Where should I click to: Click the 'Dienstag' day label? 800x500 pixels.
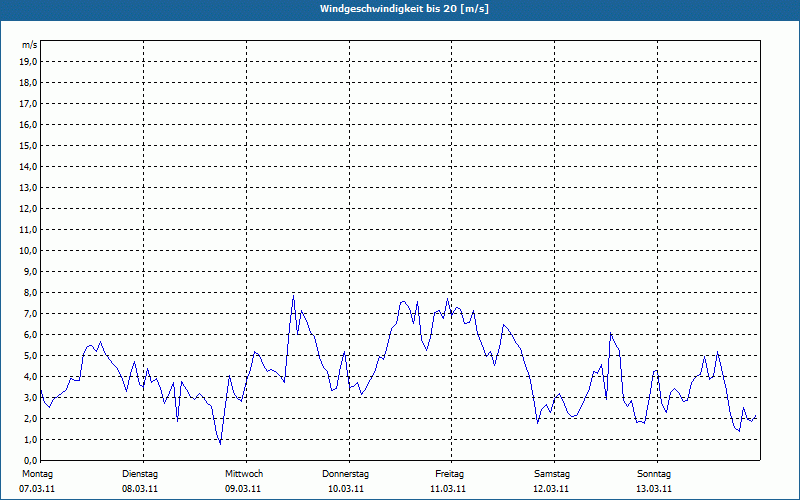(140, 474)
